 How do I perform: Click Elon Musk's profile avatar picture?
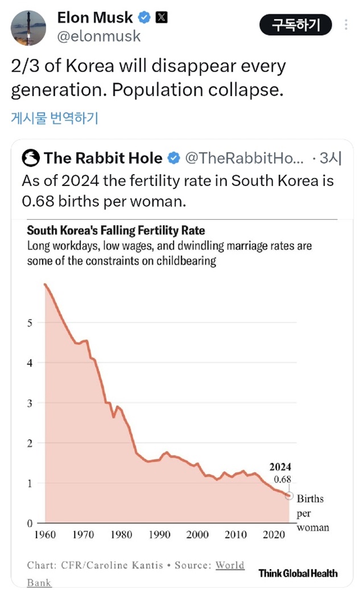pos(28,27)
